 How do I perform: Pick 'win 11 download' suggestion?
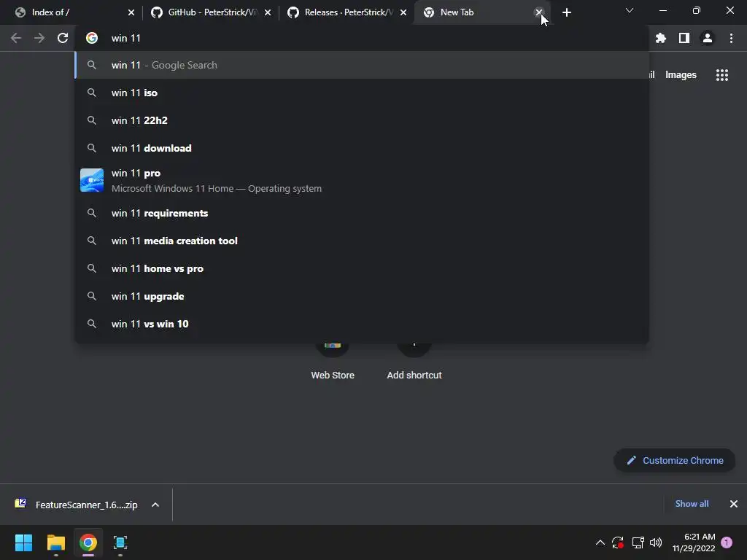[x=362, y=148]
